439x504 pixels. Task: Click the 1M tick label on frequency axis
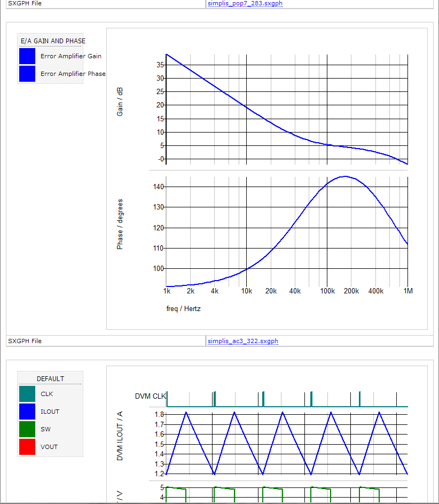[407, 291]
